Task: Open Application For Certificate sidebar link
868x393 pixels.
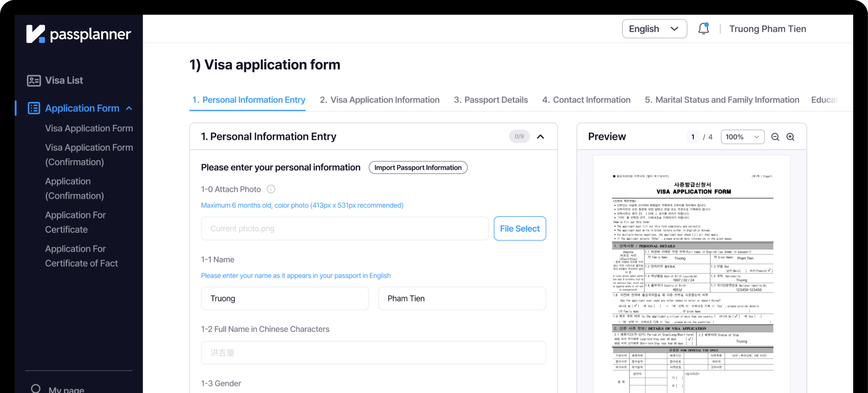Action: tap(75, 222)
